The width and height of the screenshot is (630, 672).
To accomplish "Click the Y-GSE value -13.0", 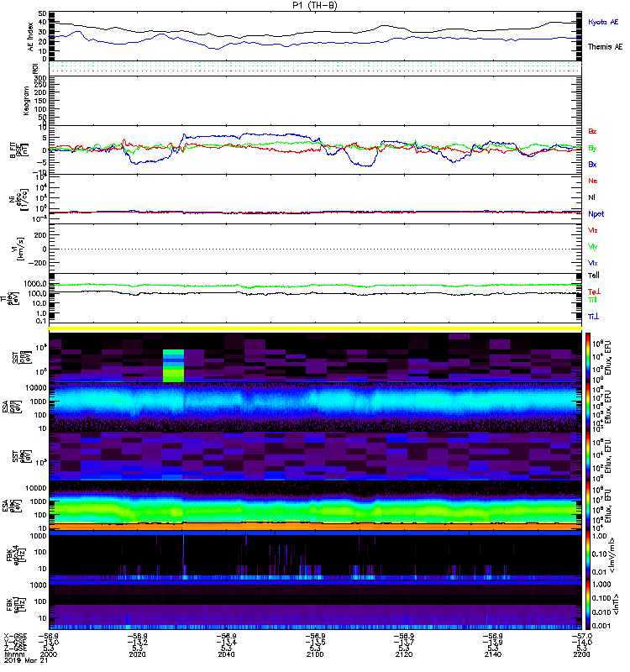I will coord(49,642).
